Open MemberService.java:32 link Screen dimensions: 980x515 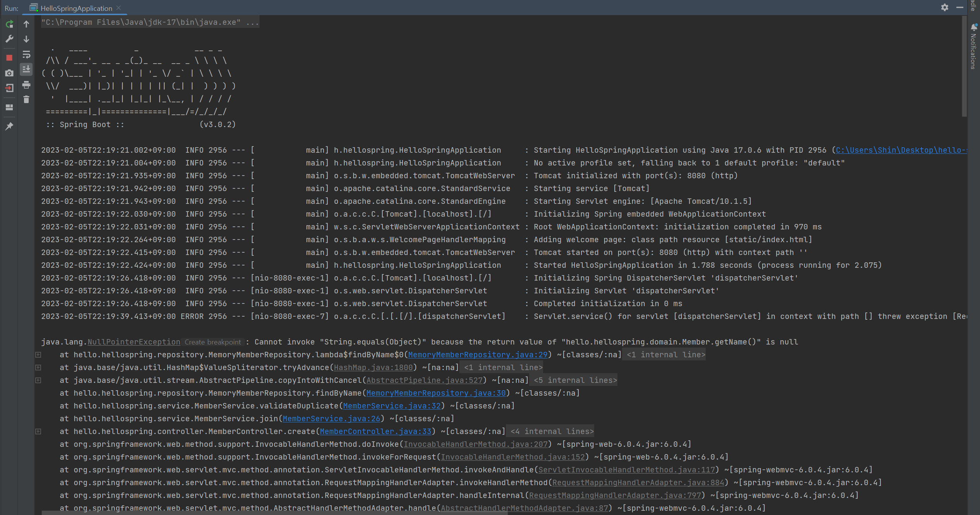click(392, 406)
